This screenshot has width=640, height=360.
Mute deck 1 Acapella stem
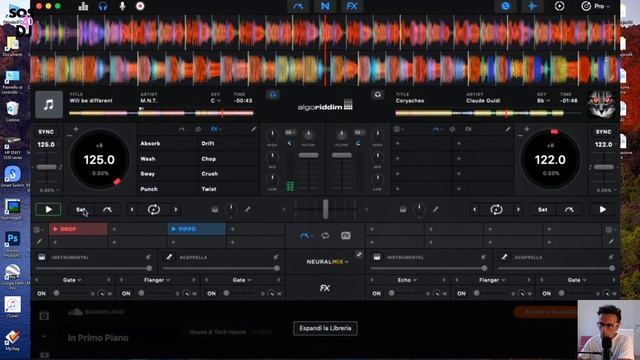[276, 257]
